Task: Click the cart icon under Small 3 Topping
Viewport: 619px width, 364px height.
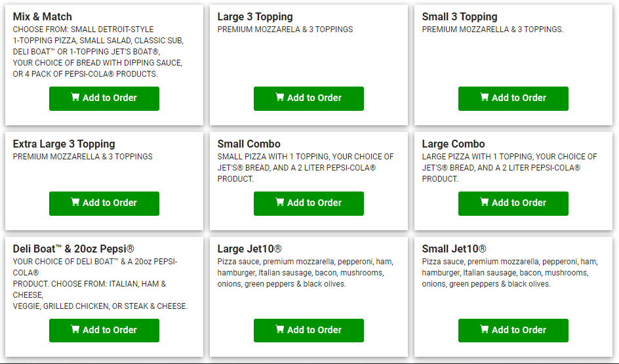Action: (485, 97)
